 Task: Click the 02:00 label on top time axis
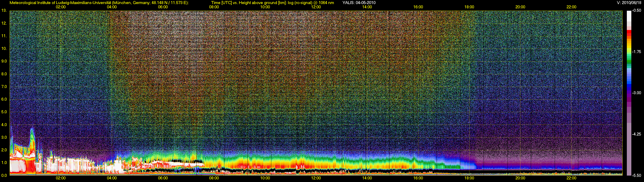[x=61, y=7]
